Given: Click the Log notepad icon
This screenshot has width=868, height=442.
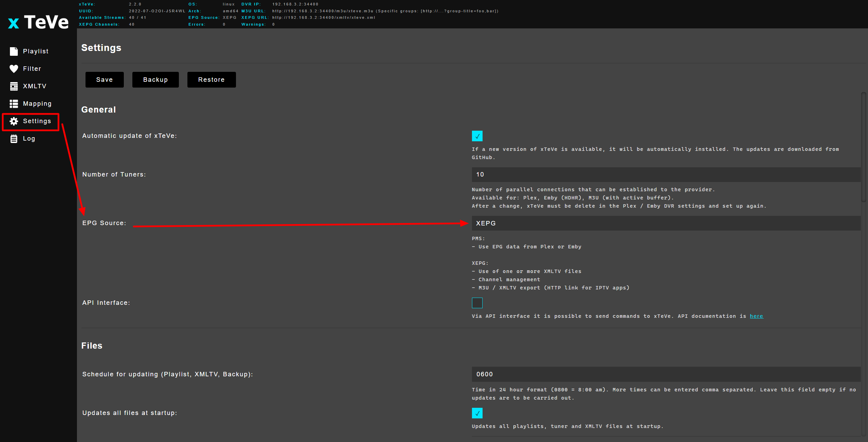Looking at the screenshot, I should (x=14, y=139).
